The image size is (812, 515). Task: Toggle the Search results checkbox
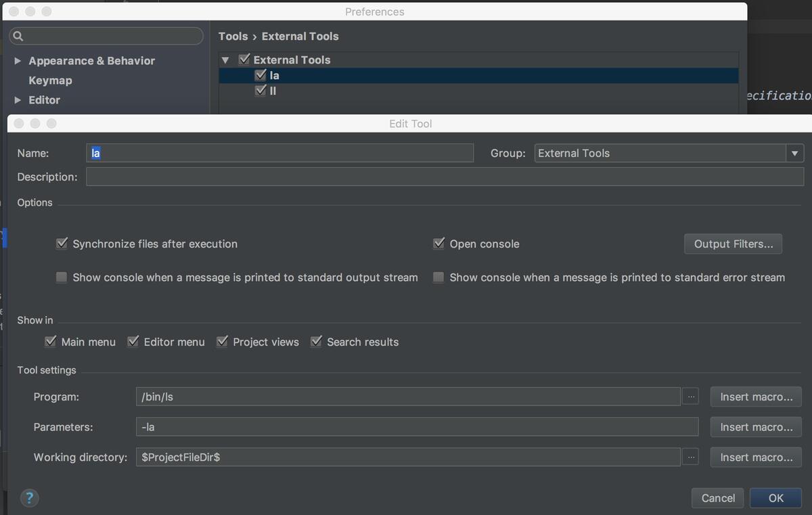[316, 342]
